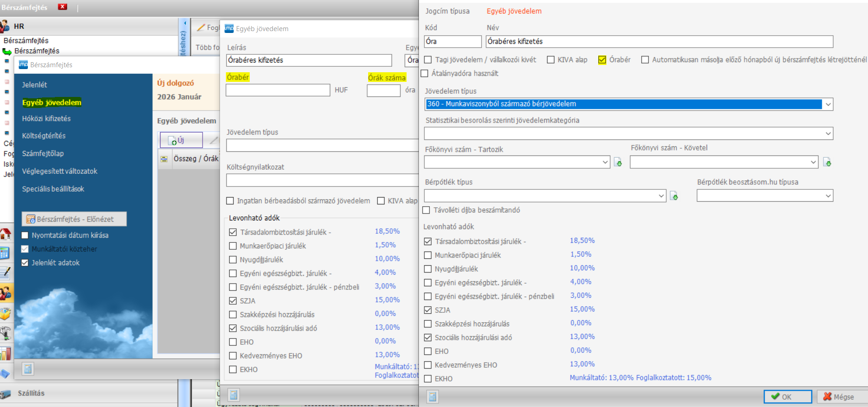The image size is (868, 407).
Task: Uncheck the Órabér checkbox
Action: click(602, 60)
